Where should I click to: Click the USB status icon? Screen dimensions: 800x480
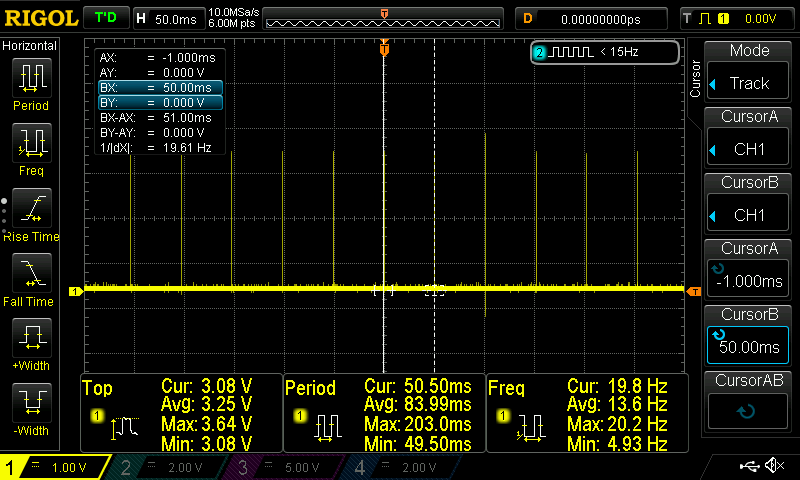[x=748, y=466]
